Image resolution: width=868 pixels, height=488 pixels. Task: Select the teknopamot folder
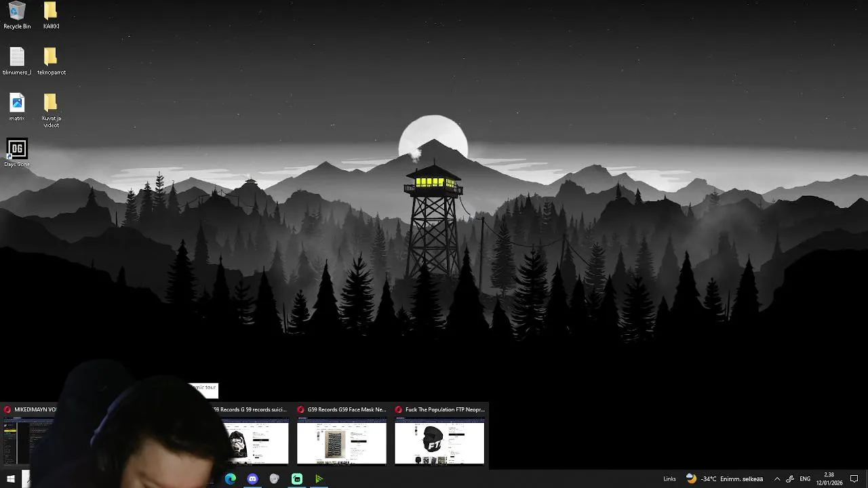point(51,61)
